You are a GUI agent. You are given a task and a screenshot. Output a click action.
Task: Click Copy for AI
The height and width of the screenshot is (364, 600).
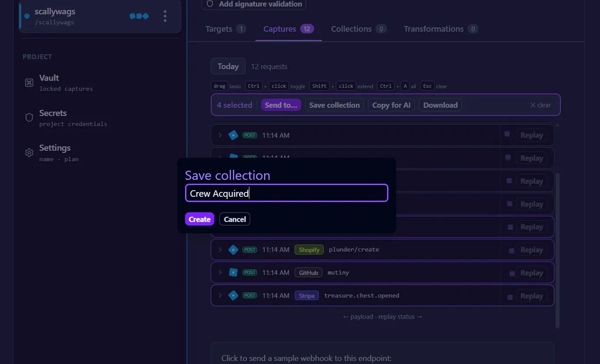pyautogui.click(x=391, y=105)
